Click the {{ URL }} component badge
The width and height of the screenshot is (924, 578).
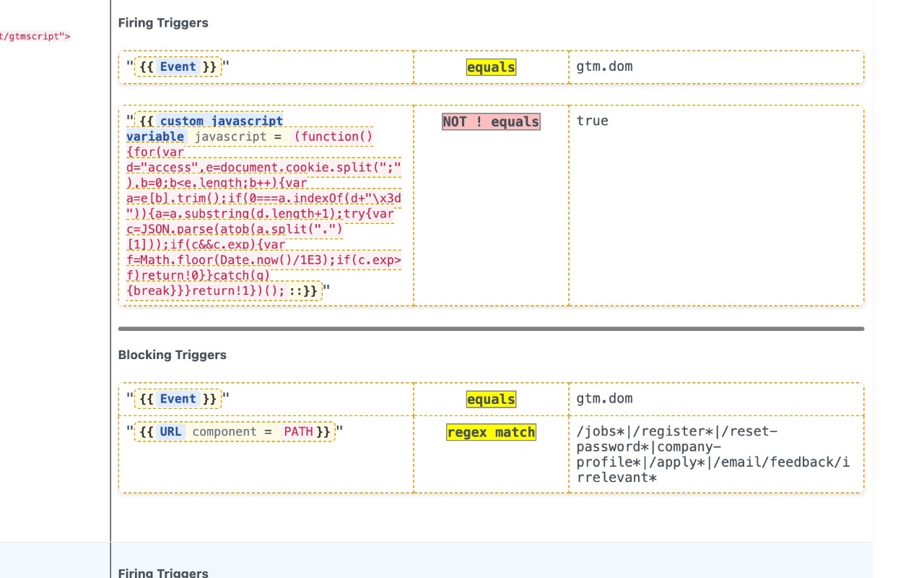pyautogui.click(x=169, y=431)
